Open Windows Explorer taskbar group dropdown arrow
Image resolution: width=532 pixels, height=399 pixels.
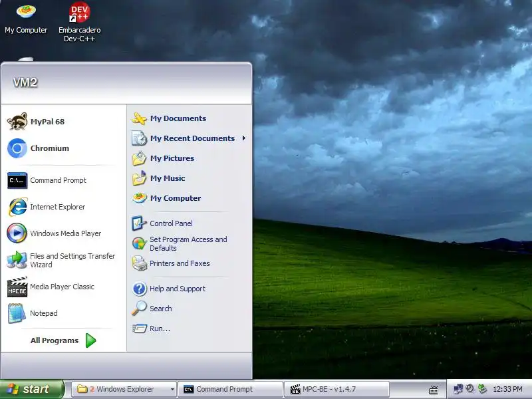pos(172,390)
